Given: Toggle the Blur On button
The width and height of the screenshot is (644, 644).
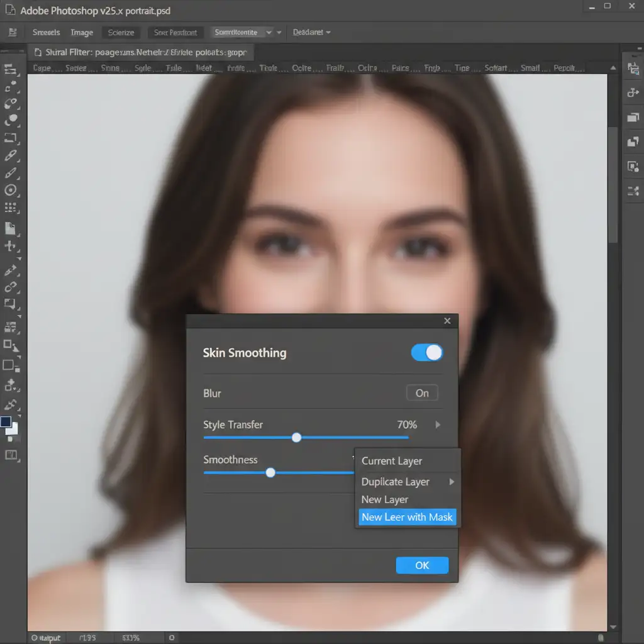Looking at the screenshot, I should [x=422, y=393].
